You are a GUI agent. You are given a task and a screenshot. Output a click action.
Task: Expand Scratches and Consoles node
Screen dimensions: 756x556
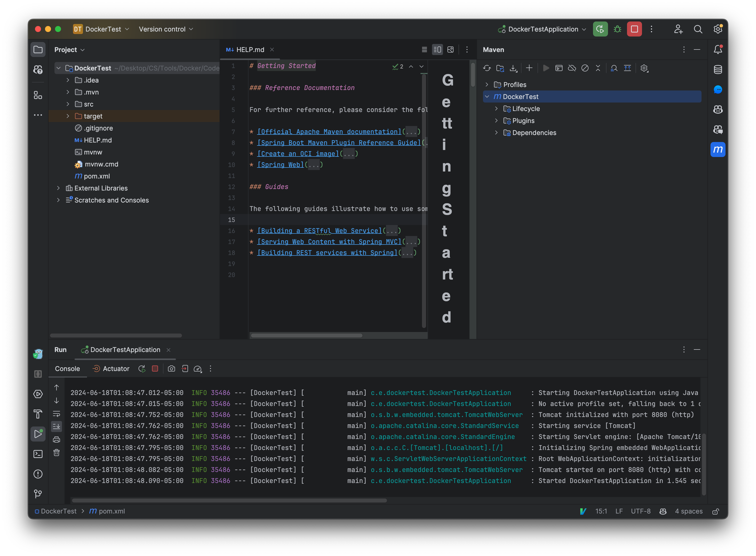pyautogui.click(x=58, y=200)
